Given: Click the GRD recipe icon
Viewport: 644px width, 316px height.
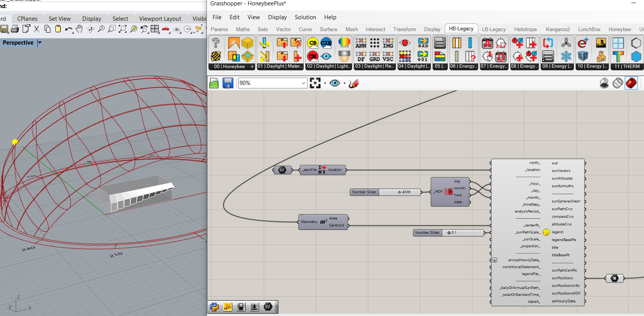Looking at the screenshot, I should pos(374,57).
